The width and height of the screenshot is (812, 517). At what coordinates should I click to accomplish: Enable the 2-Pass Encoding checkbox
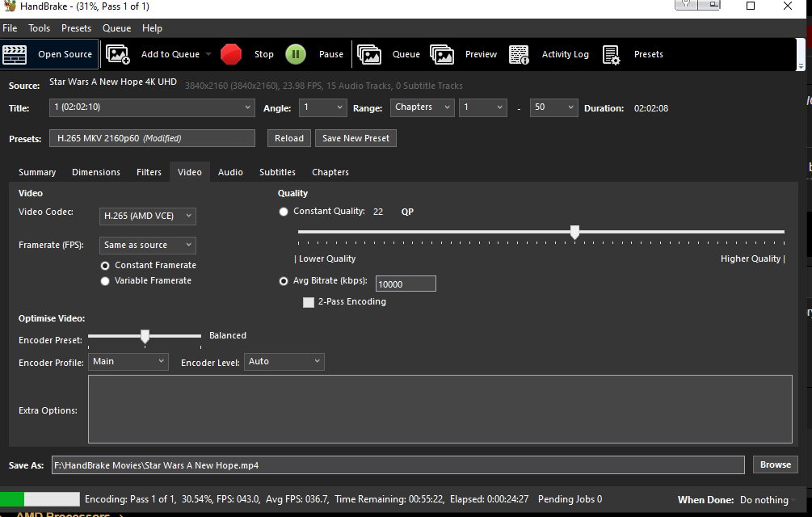coord(309,302)
